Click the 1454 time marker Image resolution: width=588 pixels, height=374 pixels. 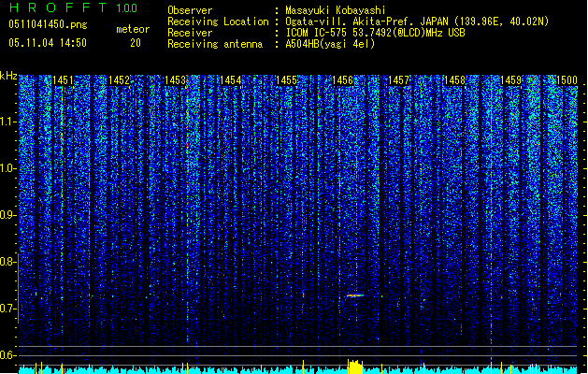click(231, 80)
